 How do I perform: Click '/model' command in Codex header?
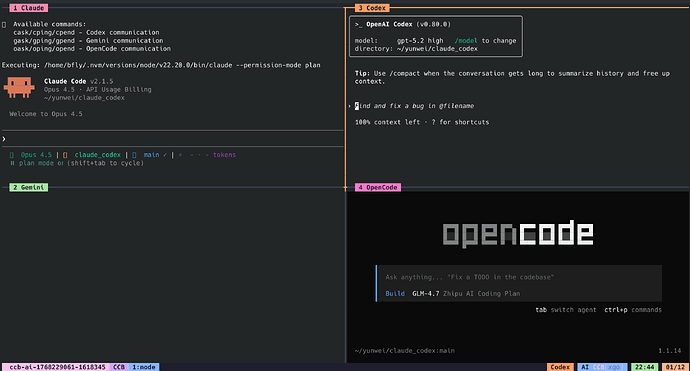click(466, 40)
